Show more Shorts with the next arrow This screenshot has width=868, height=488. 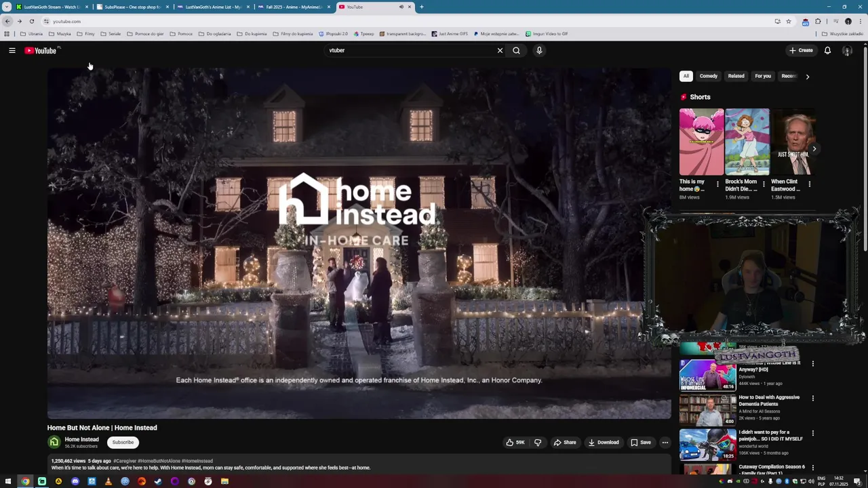tap(814, 148)
